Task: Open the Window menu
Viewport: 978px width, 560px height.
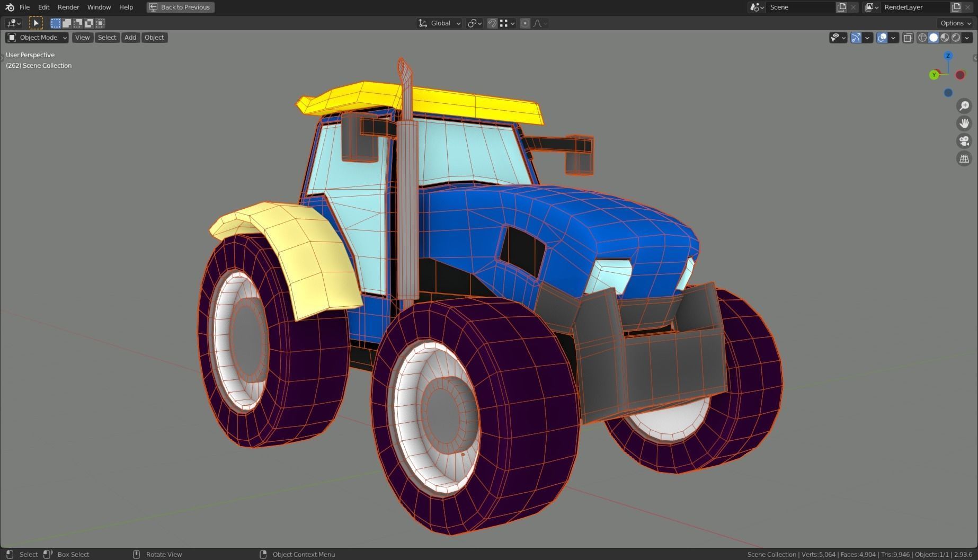Action: pyautogui.click(x=99, y=7)
